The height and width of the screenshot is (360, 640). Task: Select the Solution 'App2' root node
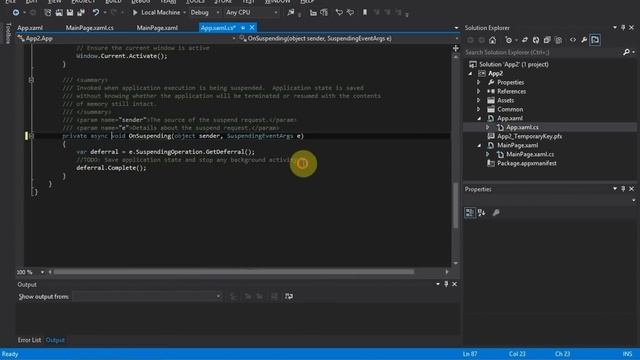coord(513,64)
